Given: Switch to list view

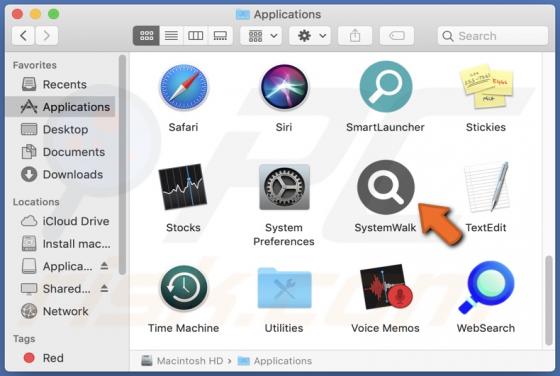Looking at the screenshot, I should tap(171, 36).
